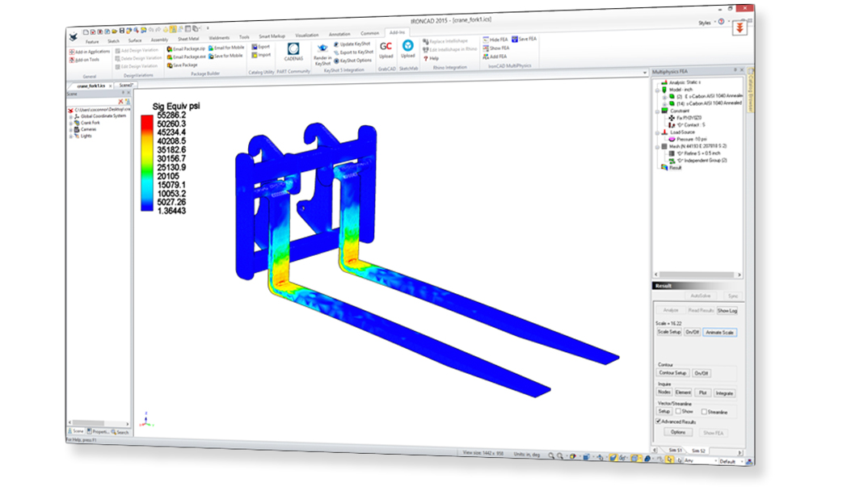Click Save Package in Package Builder
Screen dimensions: 868x495
pyautogui.click(x=183, y=65)
